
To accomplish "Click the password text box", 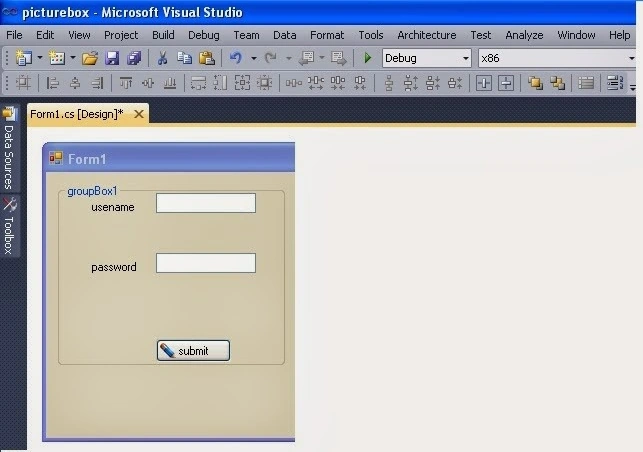I will (206, 263).
